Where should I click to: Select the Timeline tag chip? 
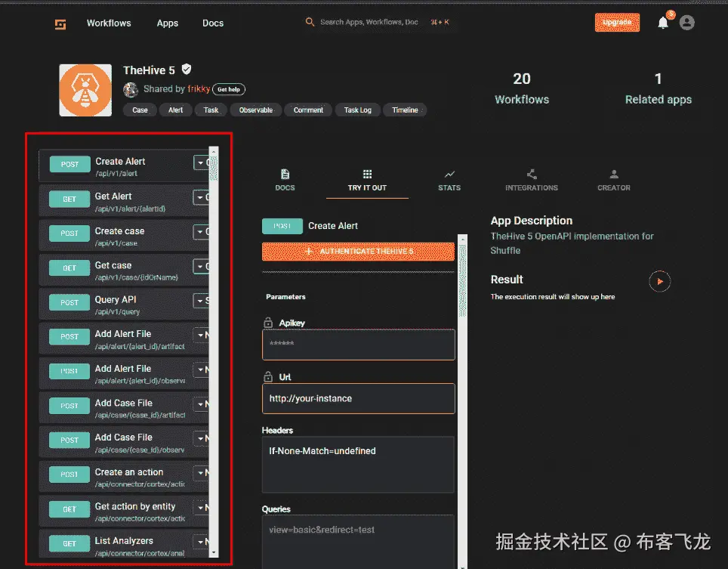pyautogui.click(x=405, y=110)
